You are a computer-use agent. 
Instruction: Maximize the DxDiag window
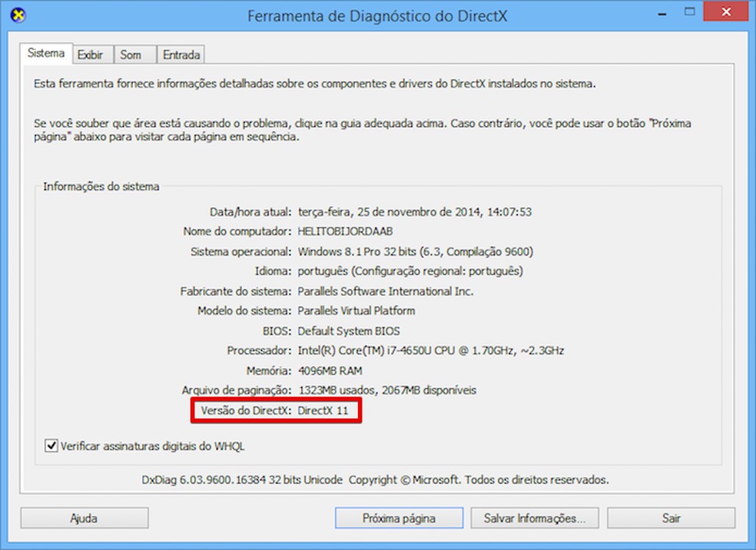(690, 13)
